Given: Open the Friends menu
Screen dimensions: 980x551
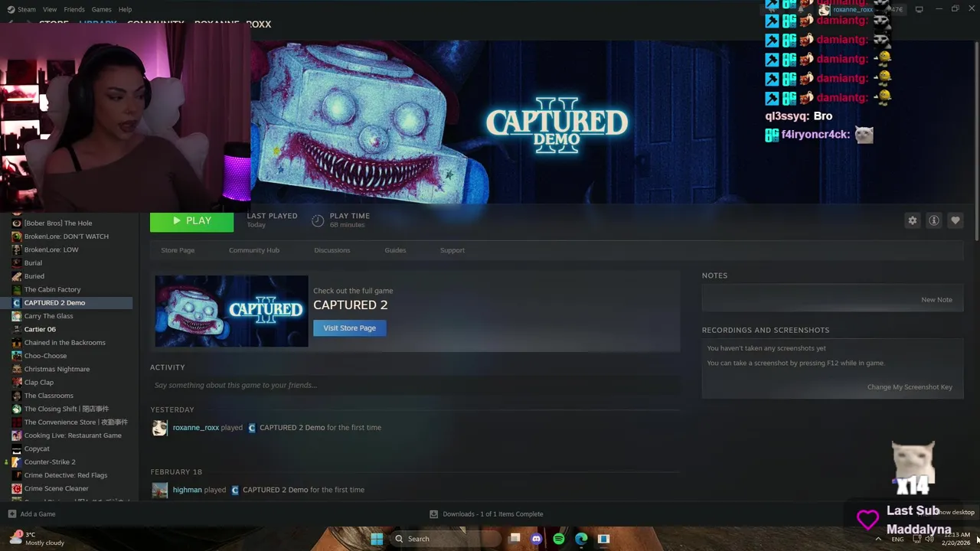Looking at the screenshot, I should 74,9.
